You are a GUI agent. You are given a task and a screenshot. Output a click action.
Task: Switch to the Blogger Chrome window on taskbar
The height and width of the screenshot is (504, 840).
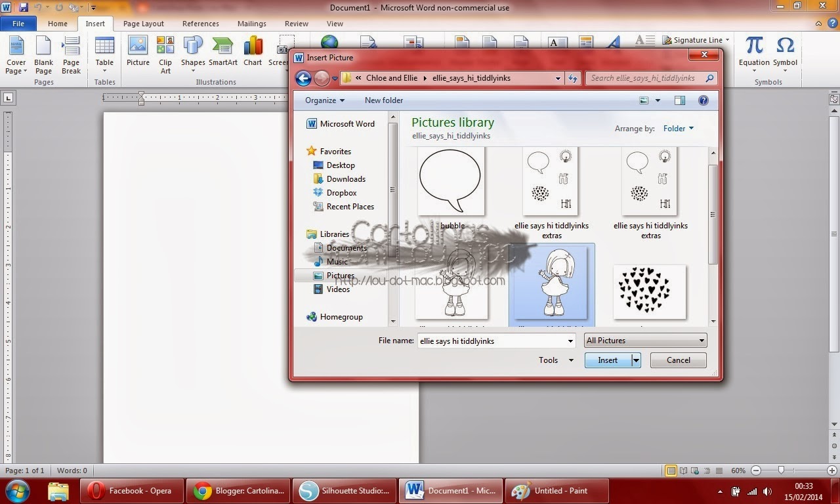pos(238,490)
